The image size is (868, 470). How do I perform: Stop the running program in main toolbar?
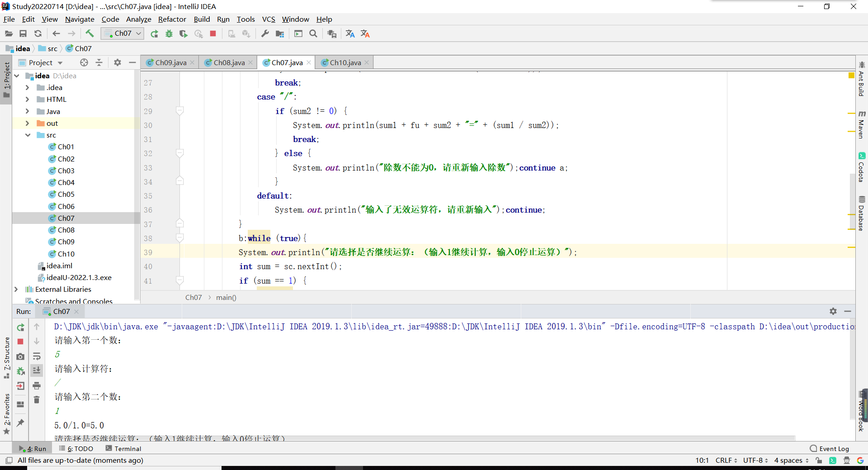213,34
